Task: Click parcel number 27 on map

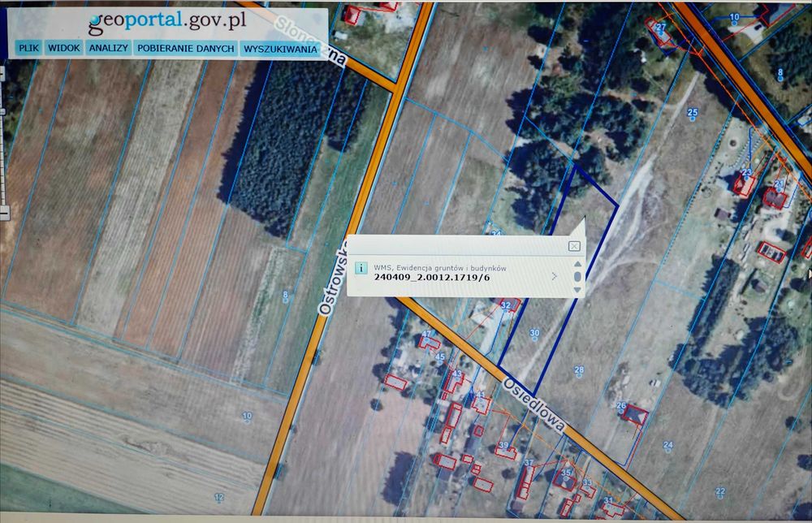Action: tap(661, 27)
